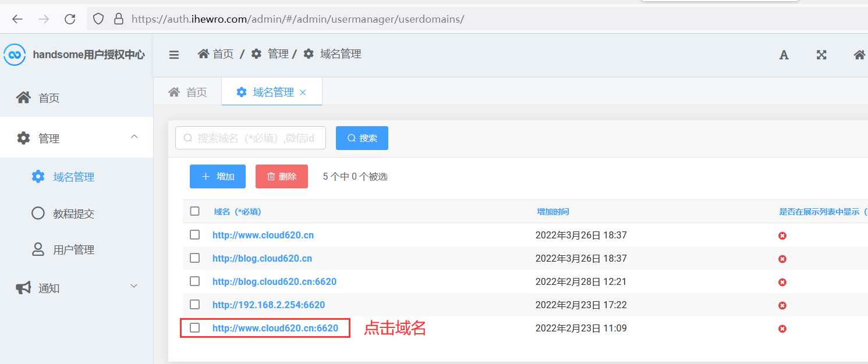Sort by the 增加时间 column header
Image resolution: width=868 pixels, height=364 pixels.
tap(553, 212)
